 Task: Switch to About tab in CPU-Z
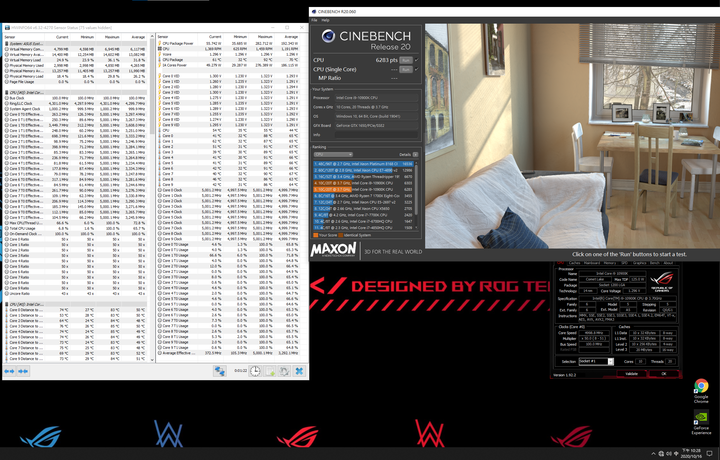coord(669,263)
